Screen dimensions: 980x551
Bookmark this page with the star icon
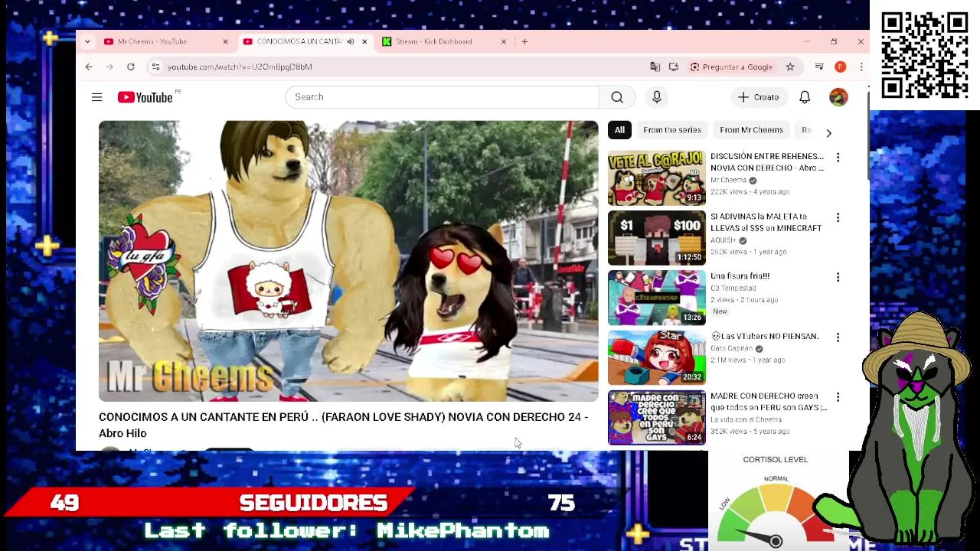tap(790, 67)
